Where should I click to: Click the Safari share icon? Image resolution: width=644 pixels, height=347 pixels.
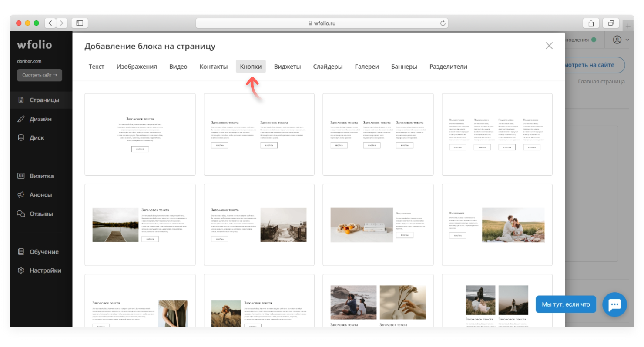click(x=591, y=23)
